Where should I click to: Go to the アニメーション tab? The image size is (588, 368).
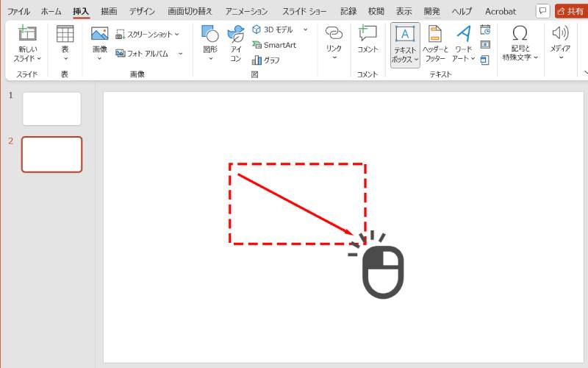[x=246, y=11]
